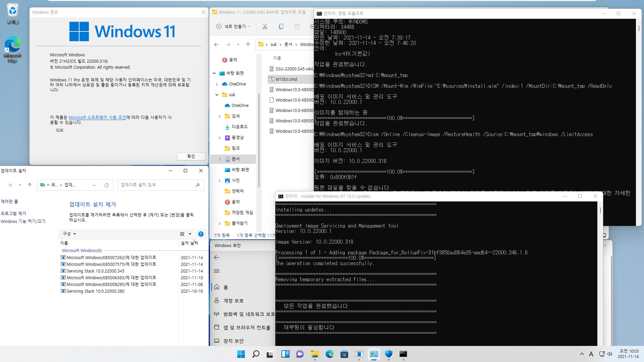Click Windows 기능 켜기/끄기 link

(23, 222)
